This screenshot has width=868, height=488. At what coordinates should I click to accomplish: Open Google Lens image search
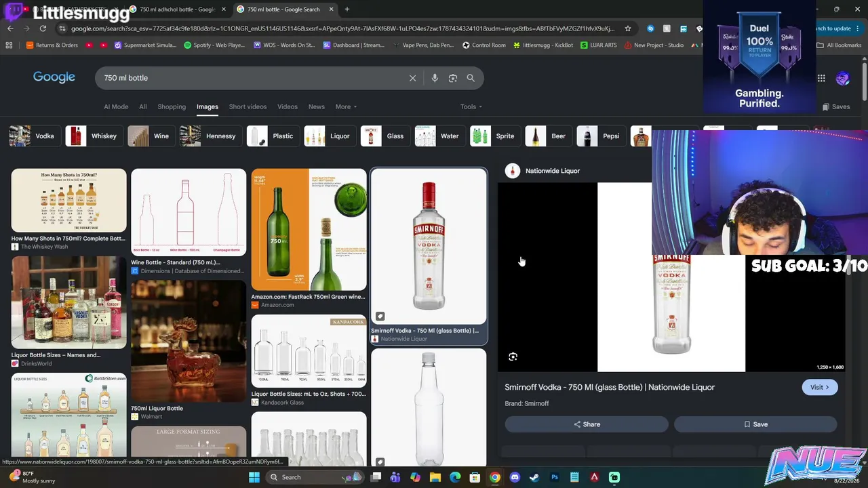click(x=453, y=78)
